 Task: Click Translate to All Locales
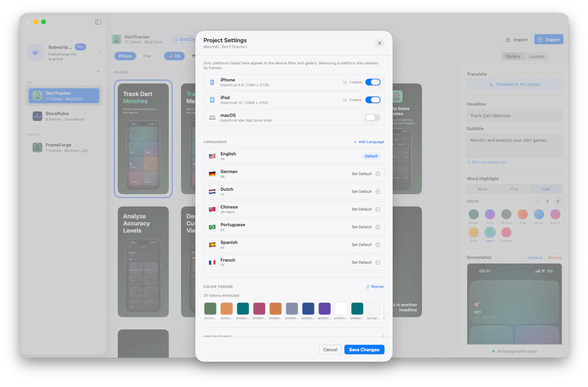tap(514, 84)
